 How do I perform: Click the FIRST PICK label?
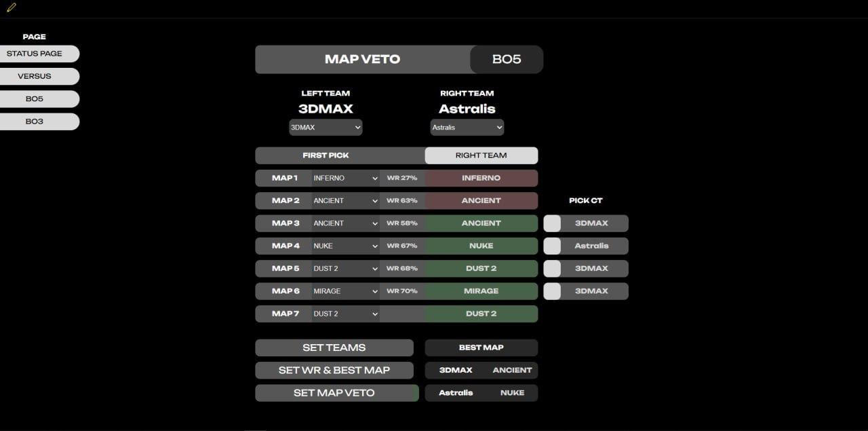coord(325,155)
